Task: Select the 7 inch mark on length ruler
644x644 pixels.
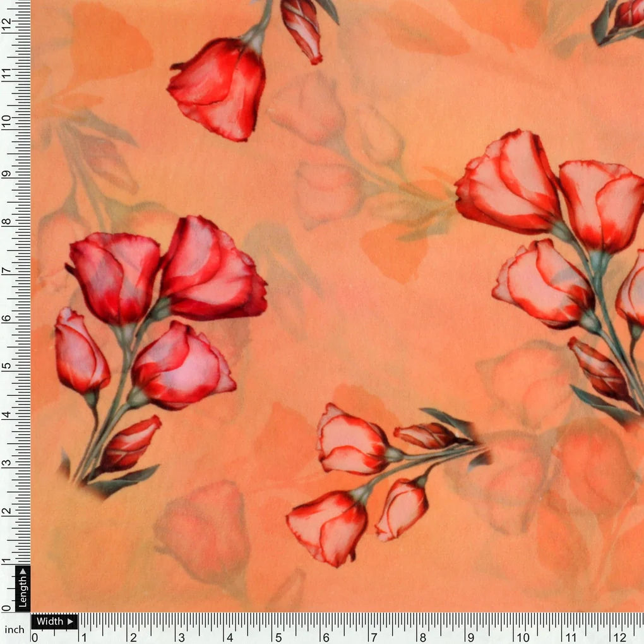Action: coord(7,270)
